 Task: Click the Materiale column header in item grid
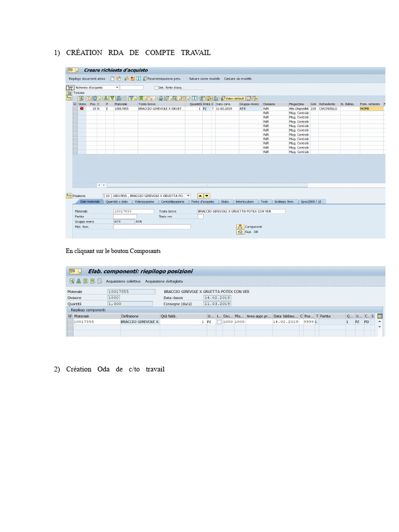pos(126,104)
